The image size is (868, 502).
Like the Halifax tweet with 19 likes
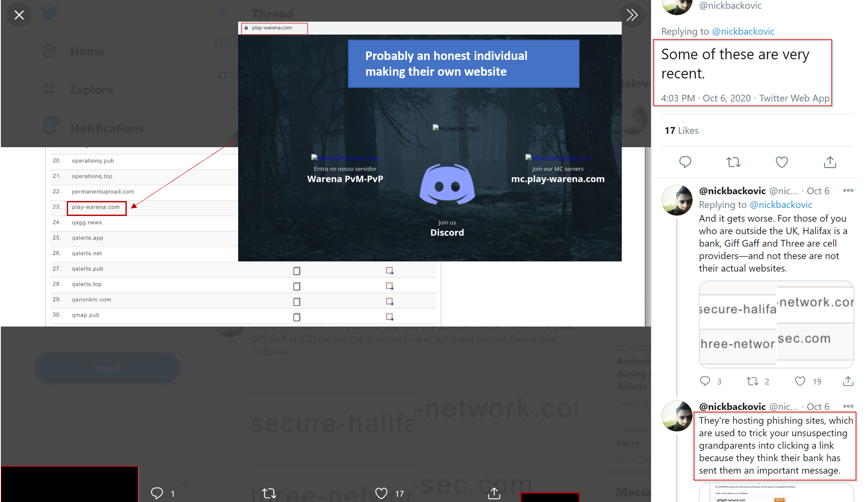(800, 381)
